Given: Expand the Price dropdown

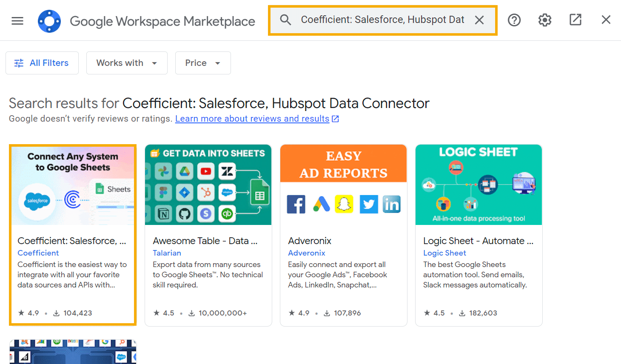Looking at the screenshot, I should click(203, 63).
